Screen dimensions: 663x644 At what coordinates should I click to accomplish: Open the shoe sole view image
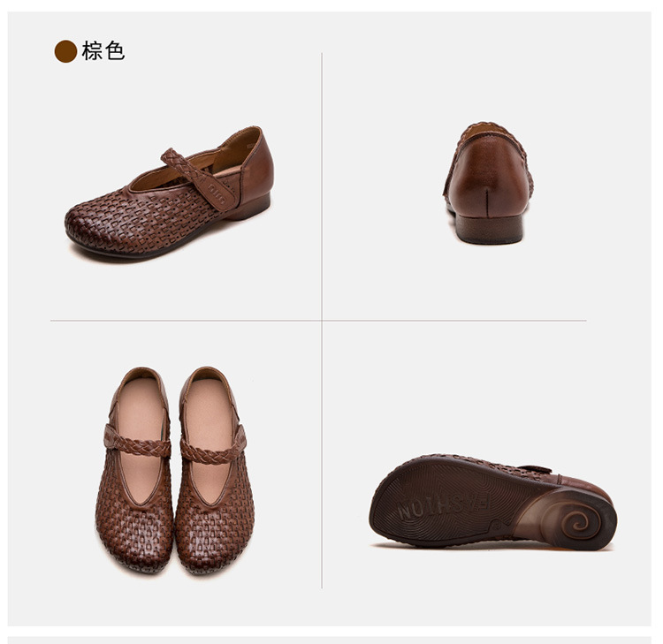[492, 502]
